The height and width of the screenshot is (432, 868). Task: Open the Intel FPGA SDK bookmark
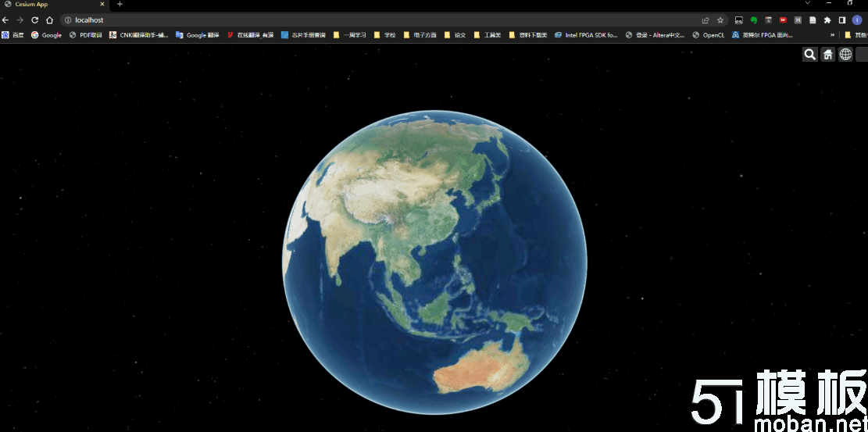click(586, 35)
